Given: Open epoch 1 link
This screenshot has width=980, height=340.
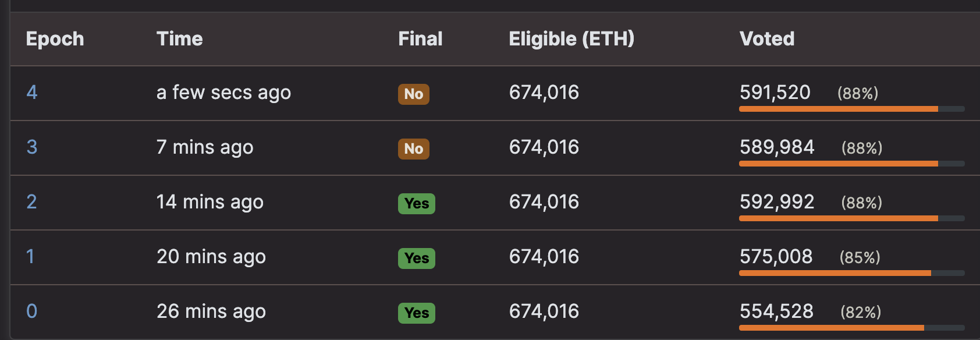Looking at the screenshot, I should coord(30,257).
